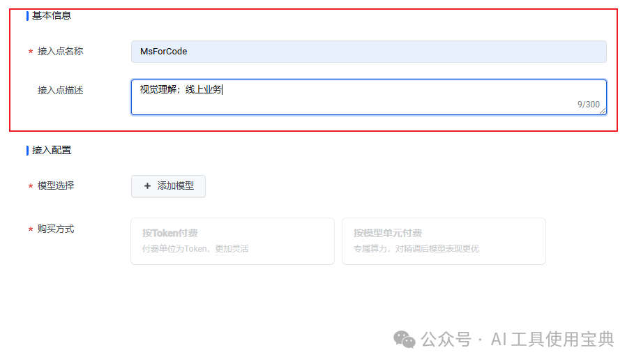Select the 按Token付费 payment option
Image resolution: width=634 pixels, height=364 pixels.
(x=232, y=241)
